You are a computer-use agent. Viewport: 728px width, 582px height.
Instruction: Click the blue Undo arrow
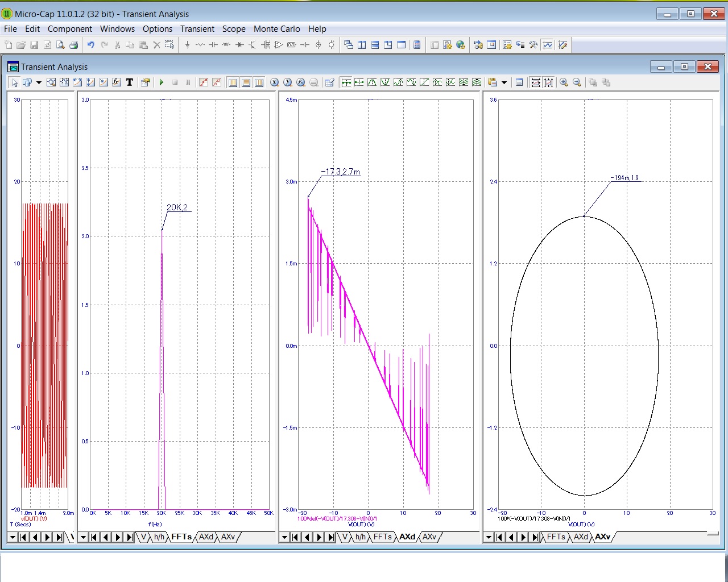click(x=90, y=45)
